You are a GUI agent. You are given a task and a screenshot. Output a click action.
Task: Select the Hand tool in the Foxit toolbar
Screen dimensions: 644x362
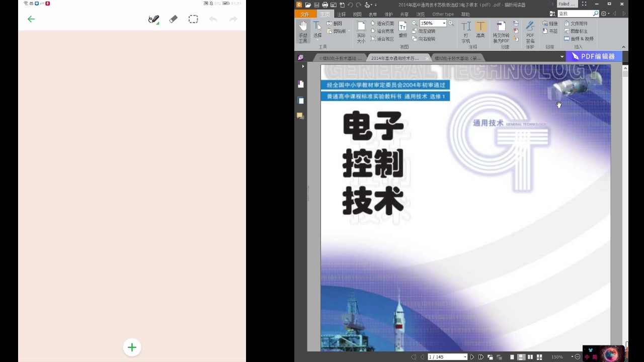[303, 28]
